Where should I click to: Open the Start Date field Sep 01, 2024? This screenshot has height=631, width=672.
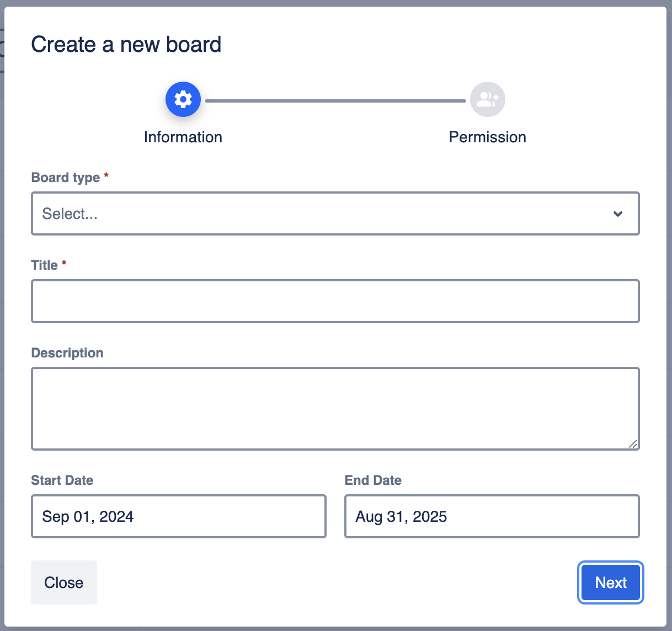179,516
